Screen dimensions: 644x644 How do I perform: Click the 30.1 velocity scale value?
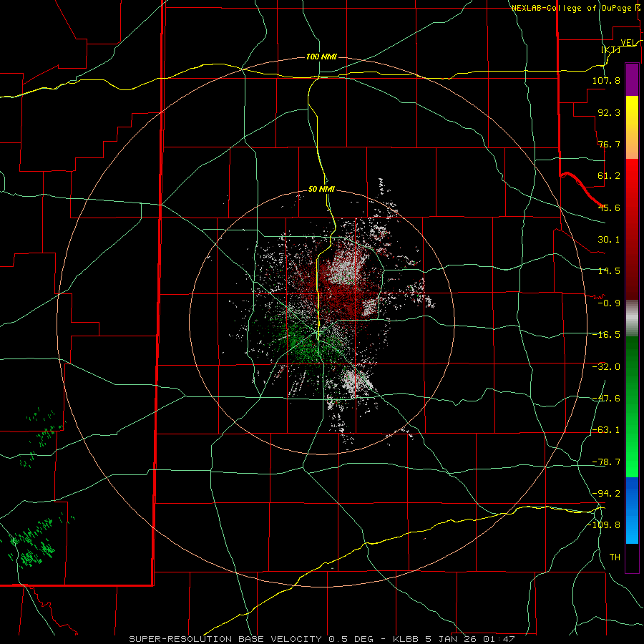tap(609, 240)
